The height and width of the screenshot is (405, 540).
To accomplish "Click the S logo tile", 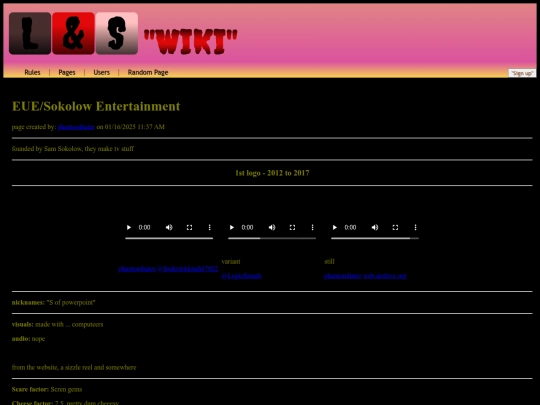I will (117, 33).
